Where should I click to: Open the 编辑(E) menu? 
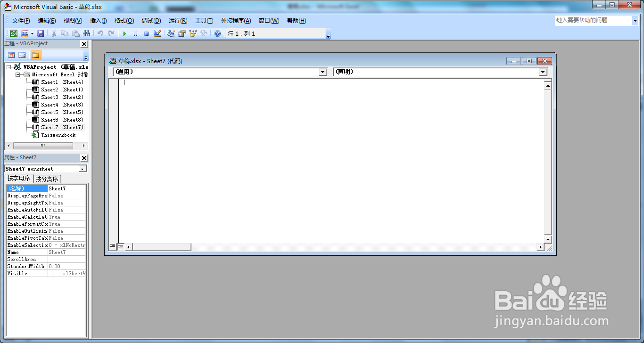[x=47, y=21]
